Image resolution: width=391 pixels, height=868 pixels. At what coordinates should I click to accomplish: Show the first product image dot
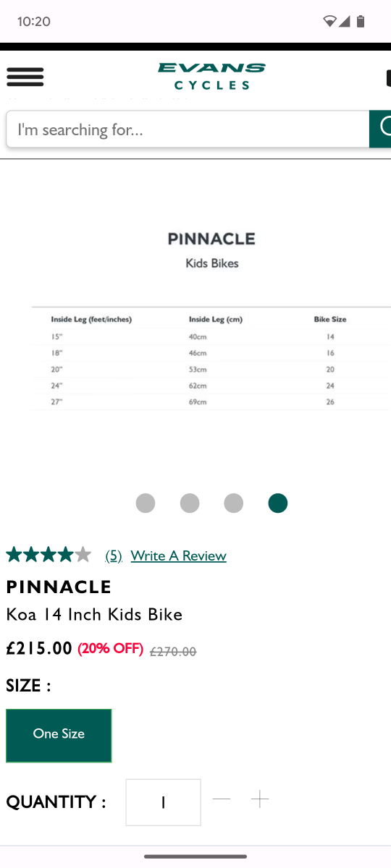pyautogui.click(x=146, y=503)
